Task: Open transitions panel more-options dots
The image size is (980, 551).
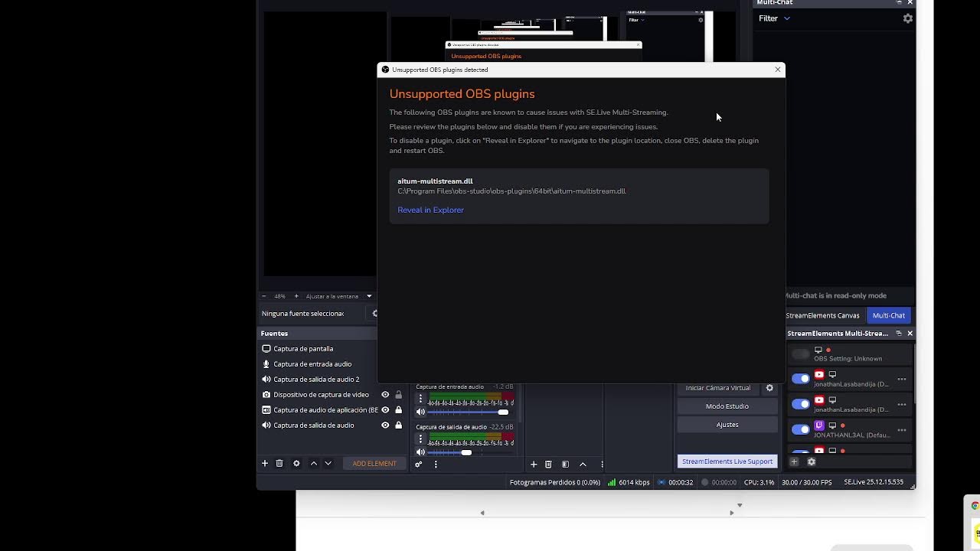Action: pyautogui.click(x=602, y=465)
